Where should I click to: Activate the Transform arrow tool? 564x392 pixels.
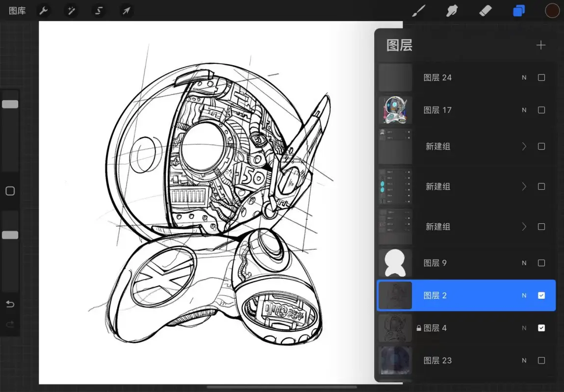click(x=126, y=11)
